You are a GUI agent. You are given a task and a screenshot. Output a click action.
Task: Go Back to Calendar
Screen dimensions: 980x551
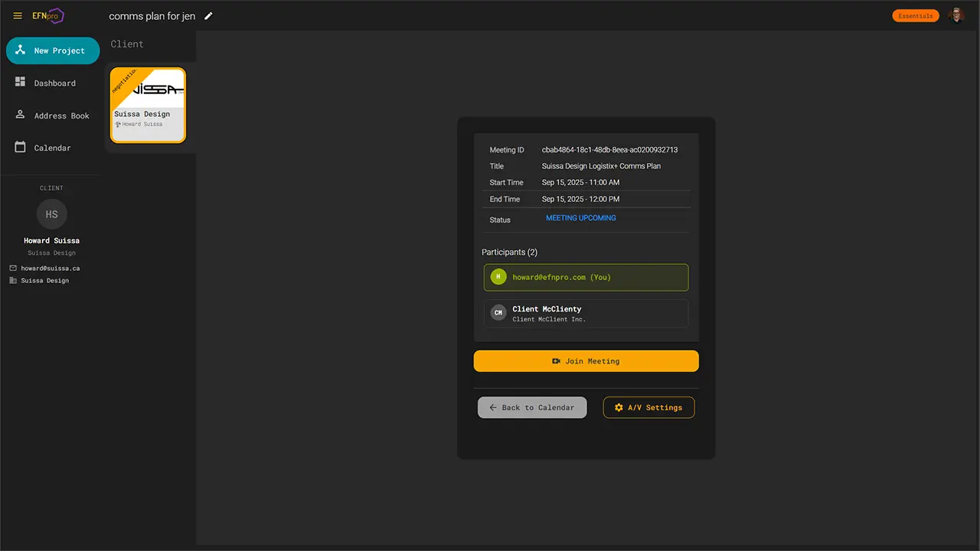pos(531,407)
